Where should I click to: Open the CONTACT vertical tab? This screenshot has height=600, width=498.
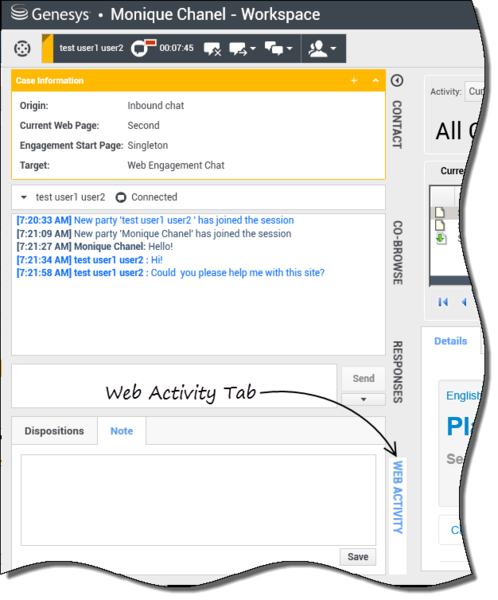point(397,124)
